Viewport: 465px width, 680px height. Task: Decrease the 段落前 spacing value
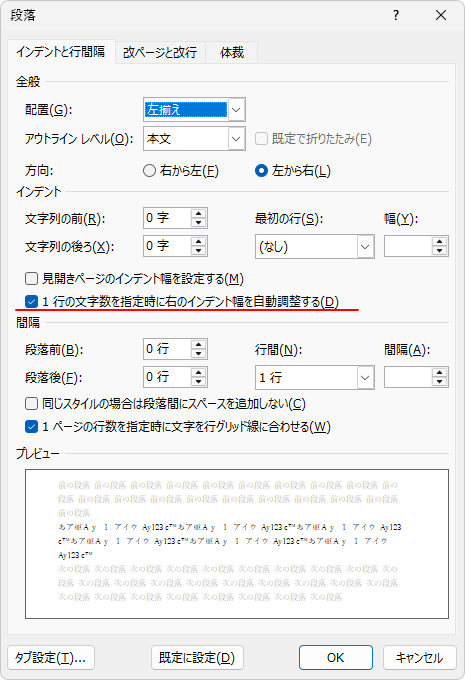[x=199, y=354]
